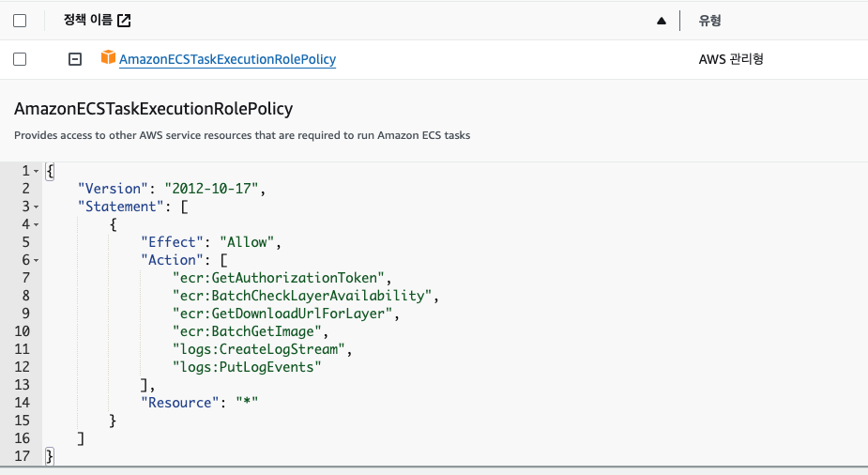The height and width of the screenshot is (475, 868).
Task: Click the "Action" key in the JSON
Action: coord(172,260)
